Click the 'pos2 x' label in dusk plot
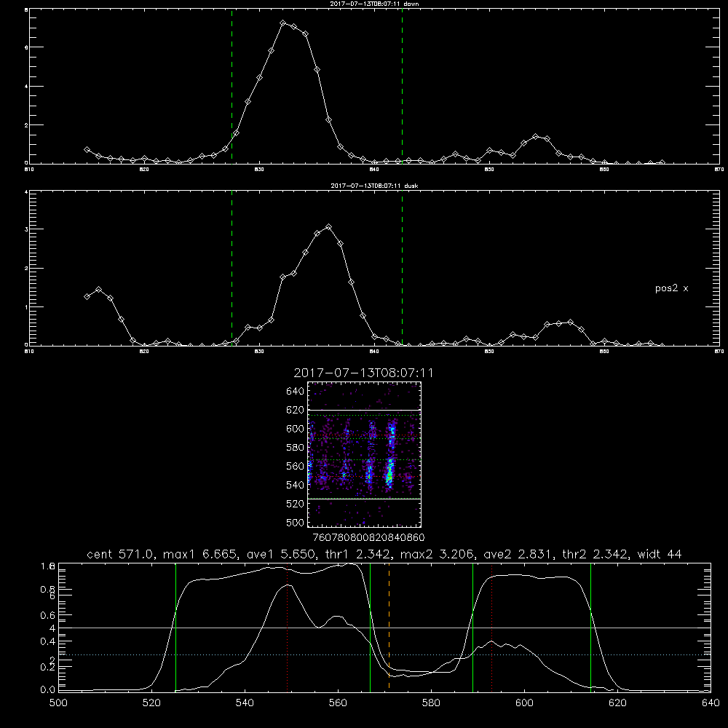 tap(671, 288)
